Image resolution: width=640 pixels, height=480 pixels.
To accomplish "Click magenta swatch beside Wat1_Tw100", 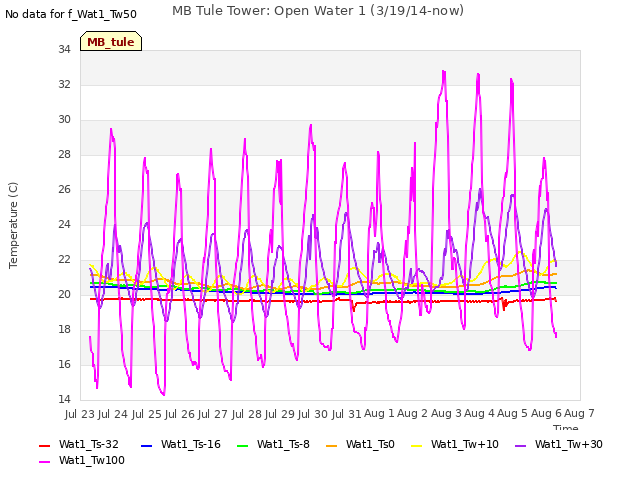I will (x=44, y=462).
